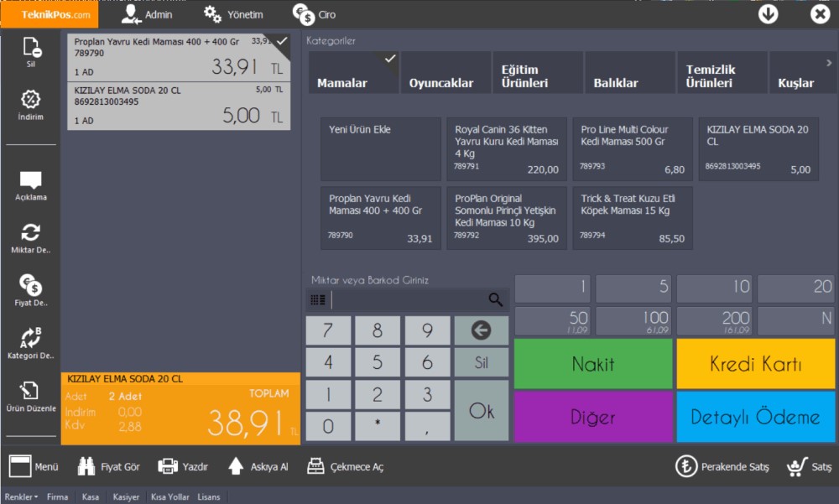Click the 20 quick cash amount button
This screenshot has width=839, height=504.
tap(795, 289)
